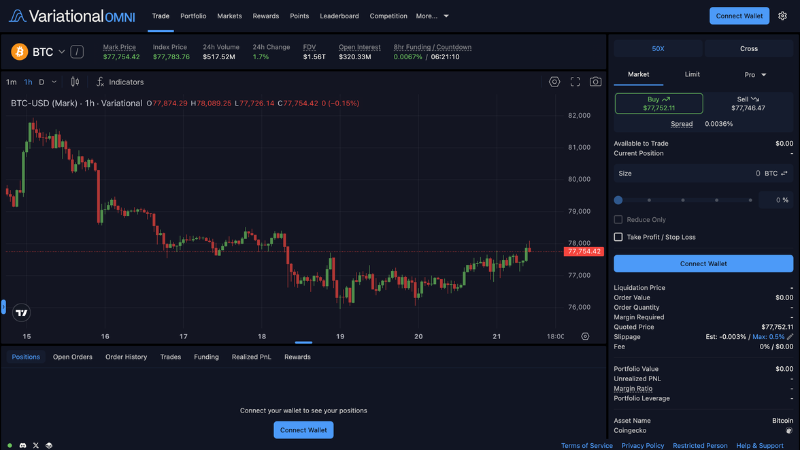This screenshot has height=450, width=800.
Task: Change the candlestick chart type icon
Action: click(x=75, y=82)
